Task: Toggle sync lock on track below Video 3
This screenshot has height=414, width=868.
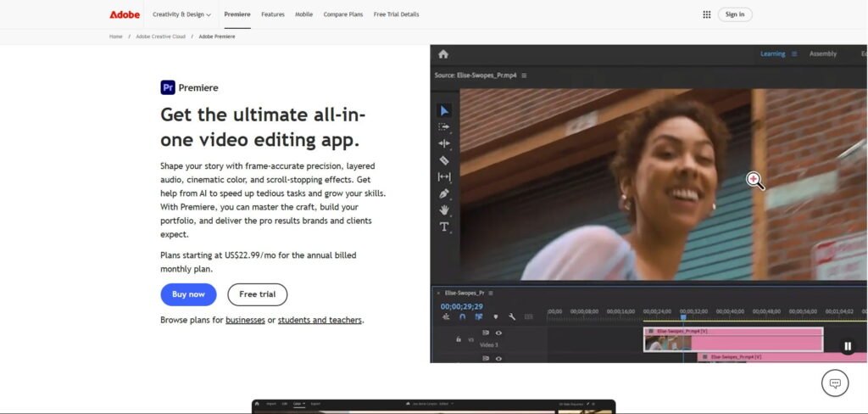Action: (486, 359)
